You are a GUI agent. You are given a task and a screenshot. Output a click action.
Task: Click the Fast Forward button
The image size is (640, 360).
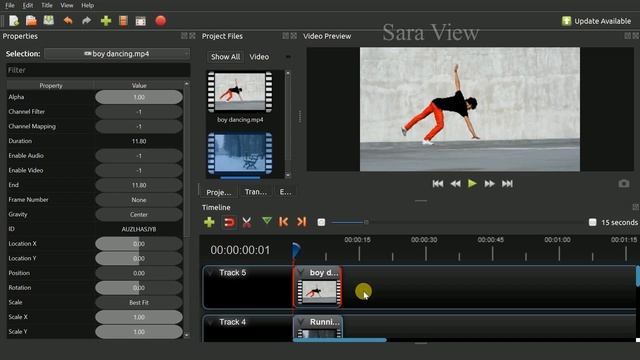[489, 184]
